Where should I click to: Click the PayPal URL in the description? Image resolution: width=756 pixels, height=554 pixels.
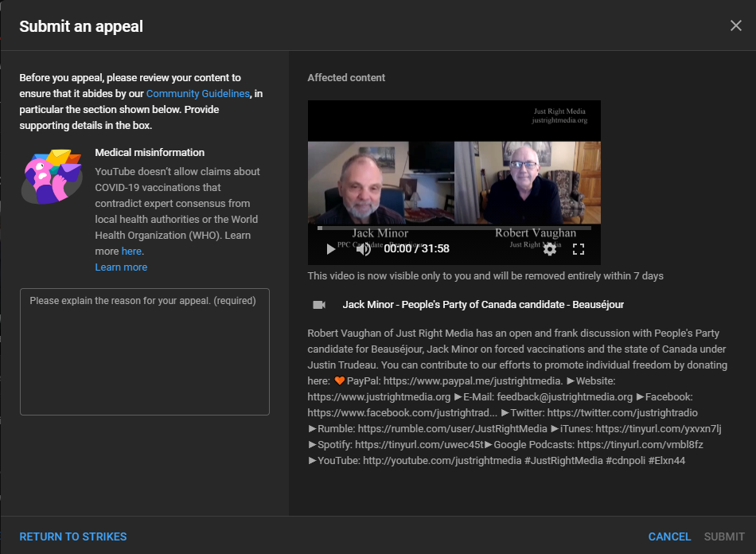pos(473,381)
